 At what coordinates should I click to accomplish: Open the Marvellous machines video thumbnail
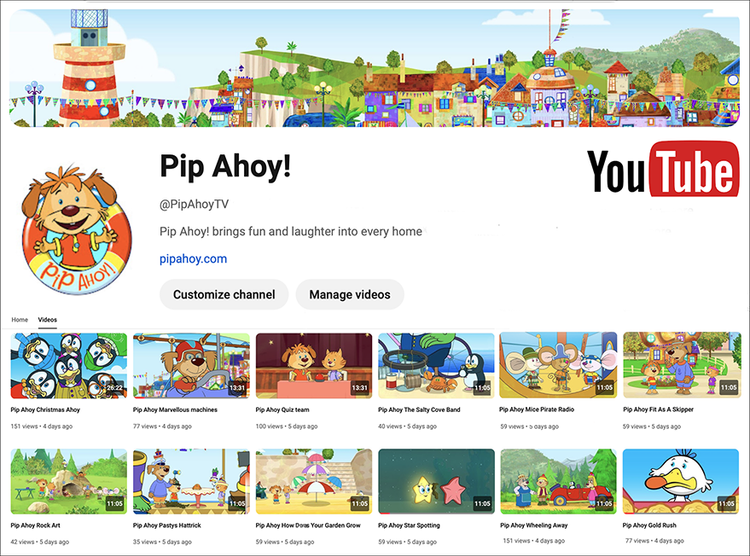(191, 366)
